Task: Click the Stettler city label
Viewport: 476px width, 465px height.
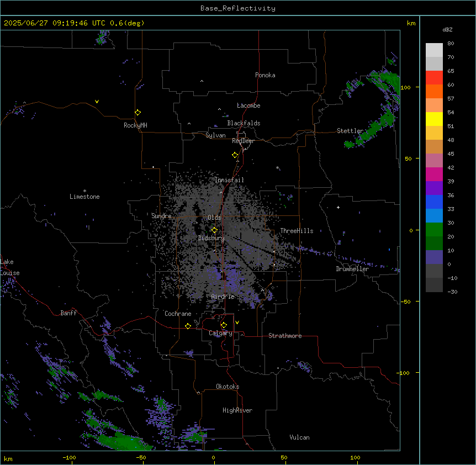Action: tap(350, 131)
